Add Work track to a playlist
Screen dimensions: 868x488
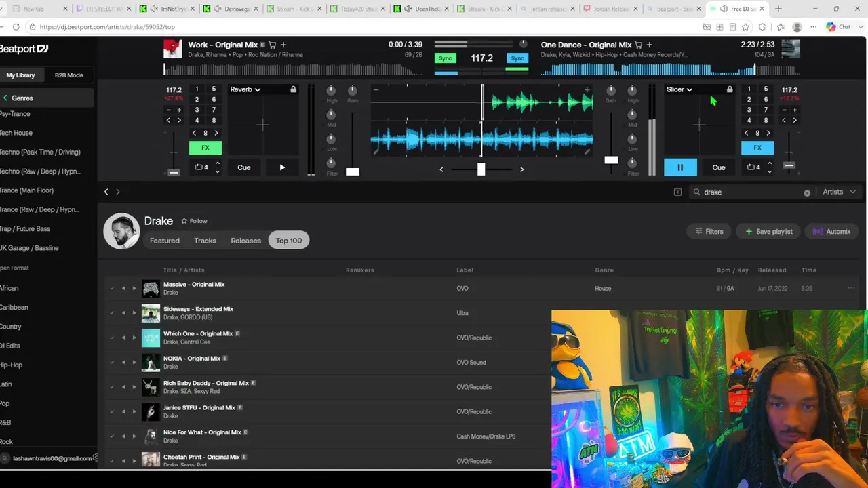(283, 45)
